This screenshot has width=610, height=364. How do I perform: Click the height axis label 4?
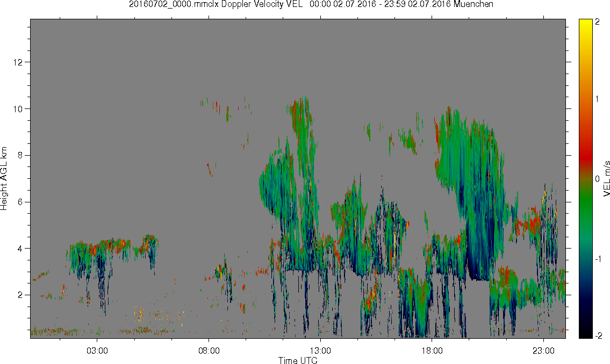pos(20,248)
